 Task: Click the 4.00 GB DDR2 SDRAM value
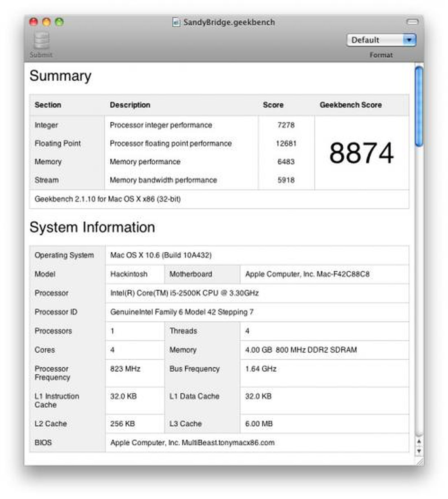pyautogui.click(x=301, y=350)
